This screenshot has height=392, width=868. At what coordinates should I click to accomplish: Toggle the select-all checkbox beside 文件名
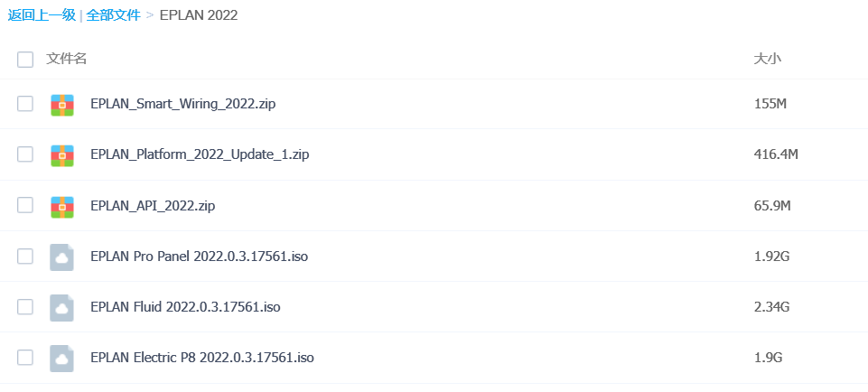pyautogui.click(x=25, y=60)
